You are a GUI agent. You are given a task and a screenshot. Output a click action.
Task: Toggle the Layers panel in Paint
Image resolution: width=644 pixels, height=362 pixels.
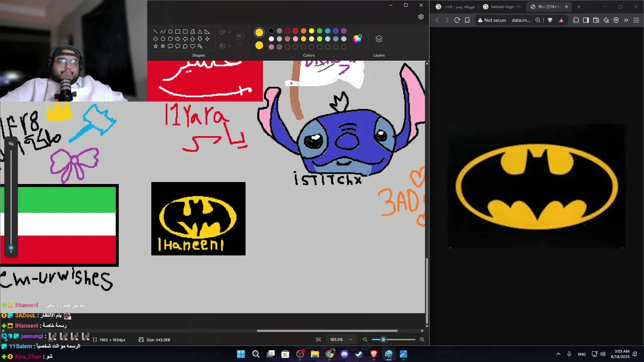pyautogui.click(x=379, y=39)
